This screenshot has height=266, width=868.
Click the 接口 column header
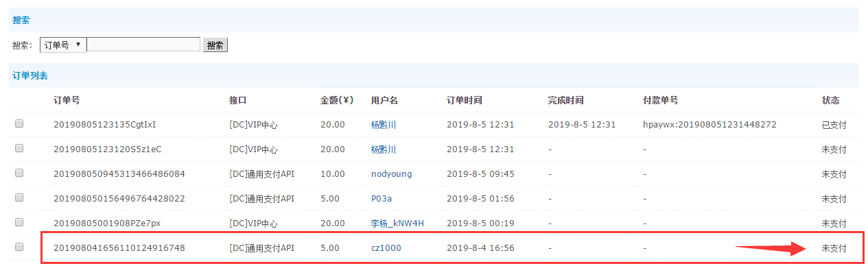coord(237,100)
